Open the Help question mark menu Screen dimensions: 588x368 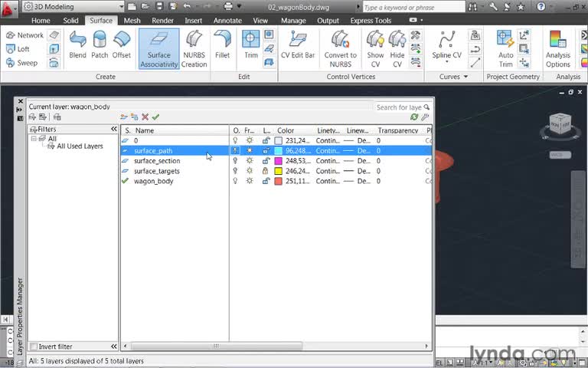click(541, 6)
